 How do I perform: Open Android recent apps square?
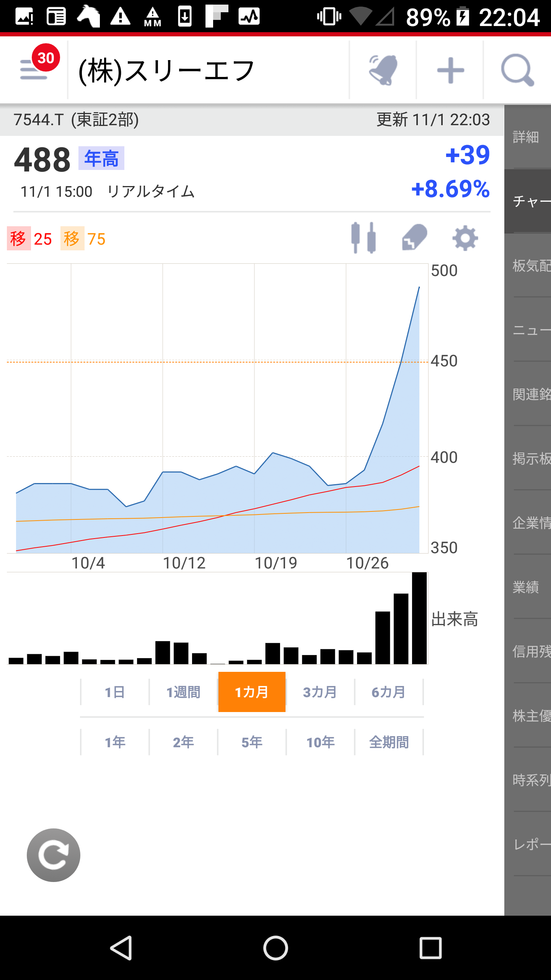tap(430, 948)
